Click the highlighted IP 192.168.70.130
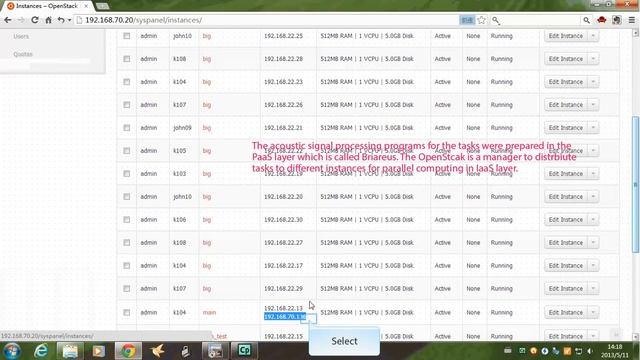The height and width of the screenshot is (360, 640). [285, 317]
